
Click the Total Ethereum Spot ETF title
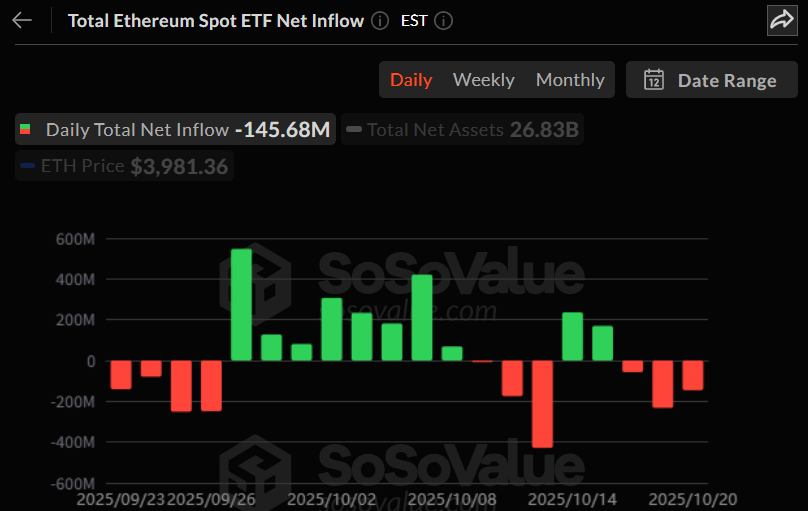tap(215, 20)
